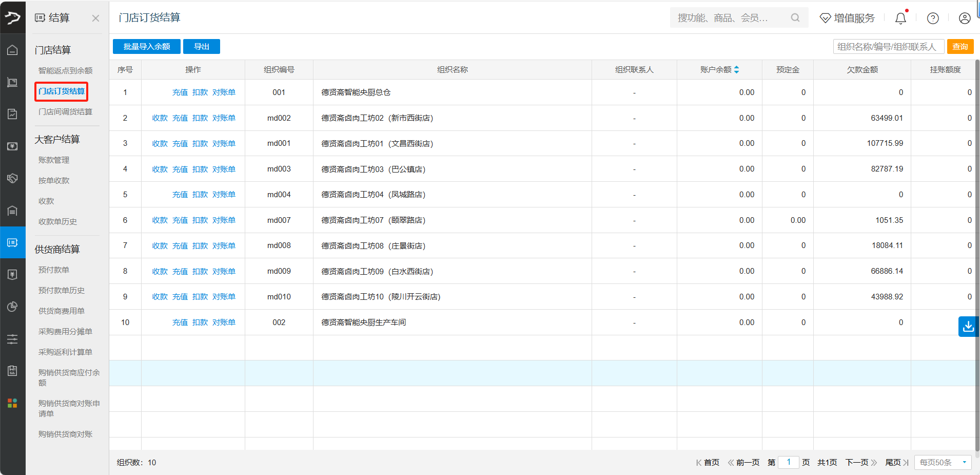Image resolution: width=980 pixels, height=475 pixels.
Task: Click the 导出 button
Action: tap(202, 47)
